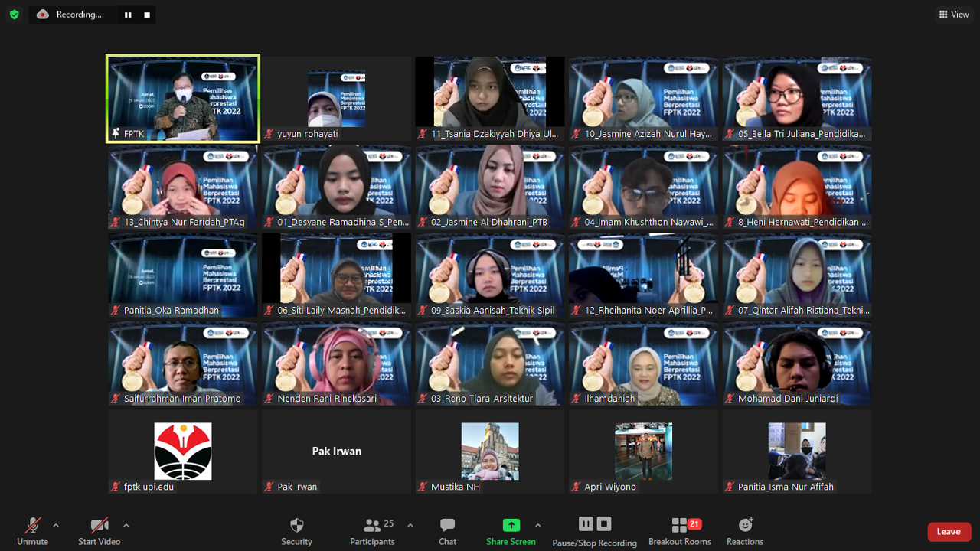Select Nenden Rani Rinekasari video tile
The height and width of the screenshot is (551, 980).
(337, 364)
